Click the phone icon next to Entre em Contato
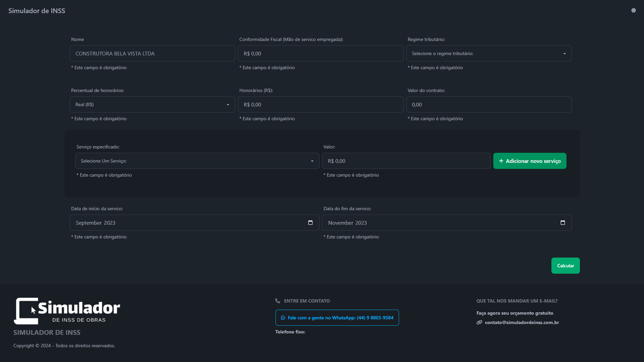Viewport: 644px width, 362px height. pyautogui.click(x=278, y=301)
